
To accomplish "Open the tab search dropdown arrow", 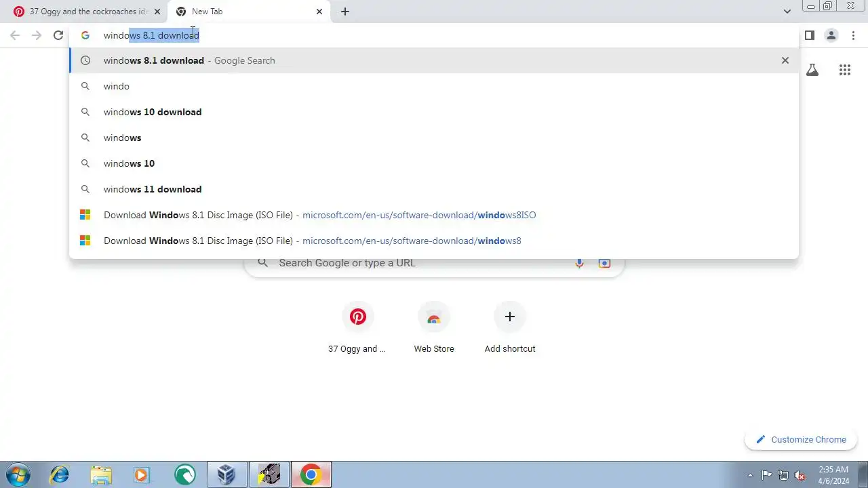I will click(x=787, y=12).
